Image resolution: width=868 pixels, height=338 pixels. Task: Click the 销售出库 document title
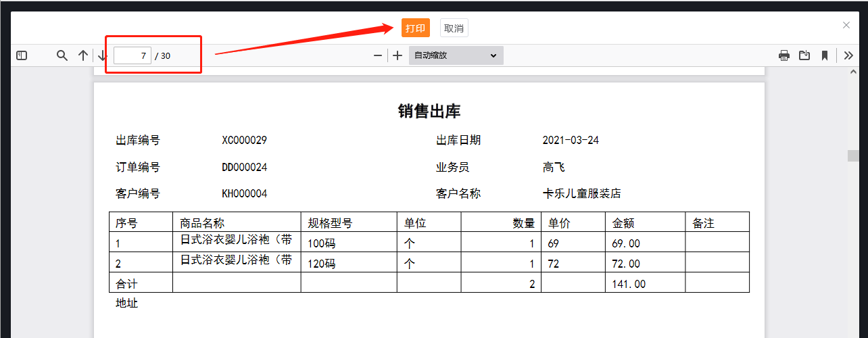pyautogui.click(x=429, y=112)
